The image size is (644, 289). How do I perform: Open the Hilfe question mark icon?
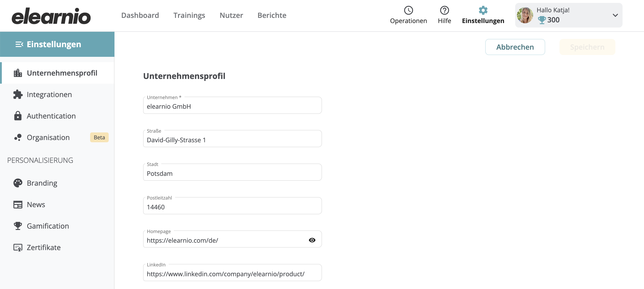pyautogui.click(x=444, y=10)
